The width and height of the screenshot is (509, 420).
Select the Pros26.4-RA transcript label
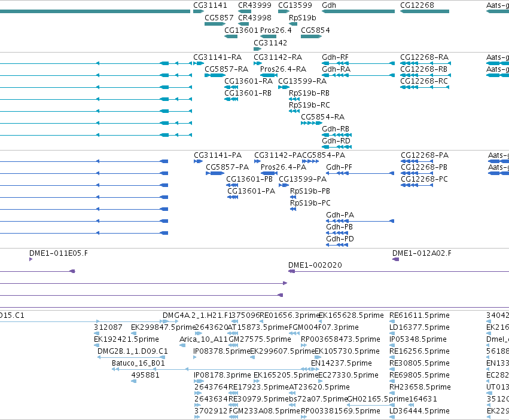(283, 69)
